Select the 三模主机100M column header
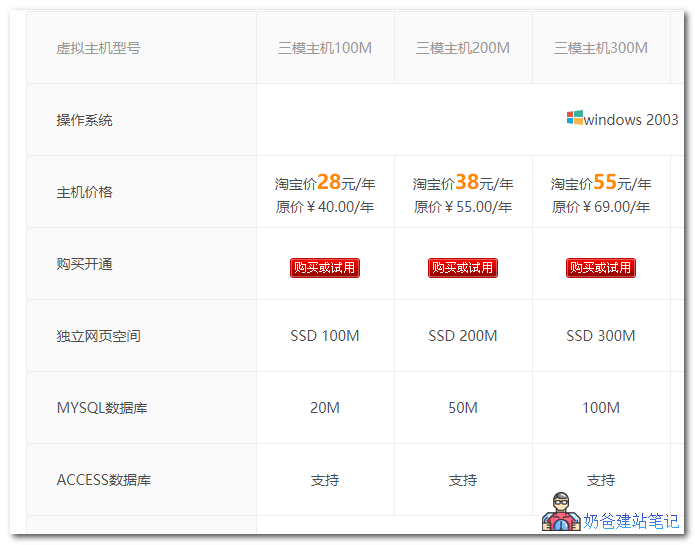This screenshot has width=695, height=545. tap(325, 48)
